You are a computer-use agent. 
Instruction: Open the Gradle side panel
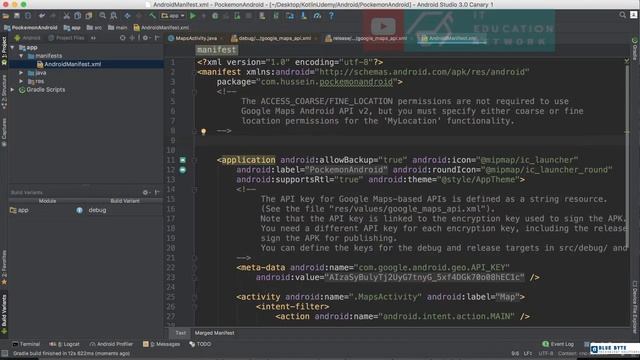pyautogui.click(x=635, y=49)
